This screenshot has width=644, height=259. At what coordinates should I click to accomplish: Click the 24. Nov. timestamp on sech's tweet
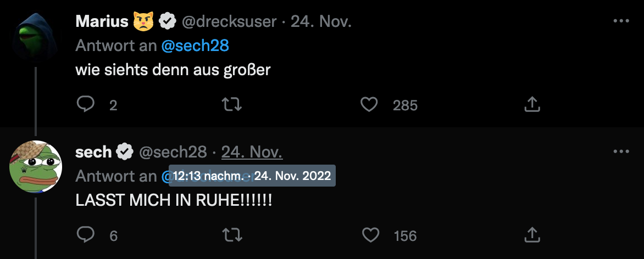[252, 152]
